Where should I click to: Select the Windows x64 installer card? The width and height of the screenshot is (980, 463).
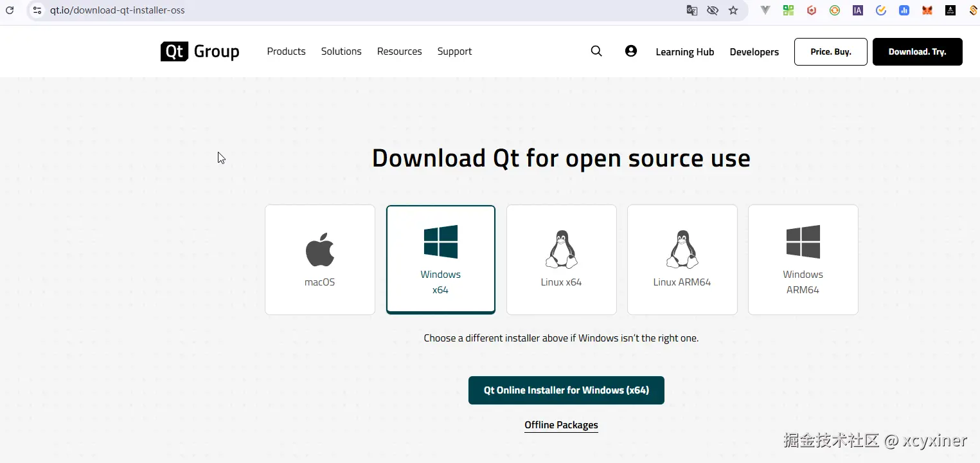441,260
